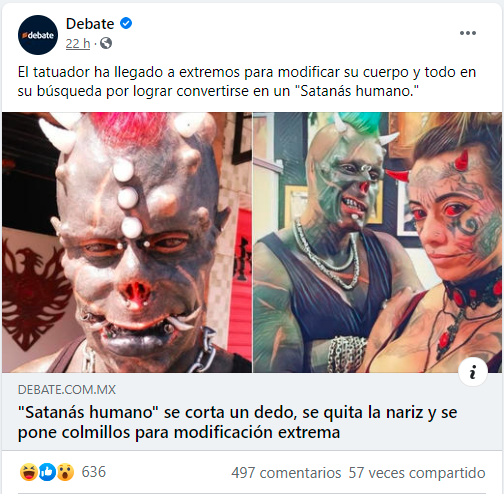Click the blue verified badge beside Debate
Screen dimensions: 504x494
click(x=126, y=23)
